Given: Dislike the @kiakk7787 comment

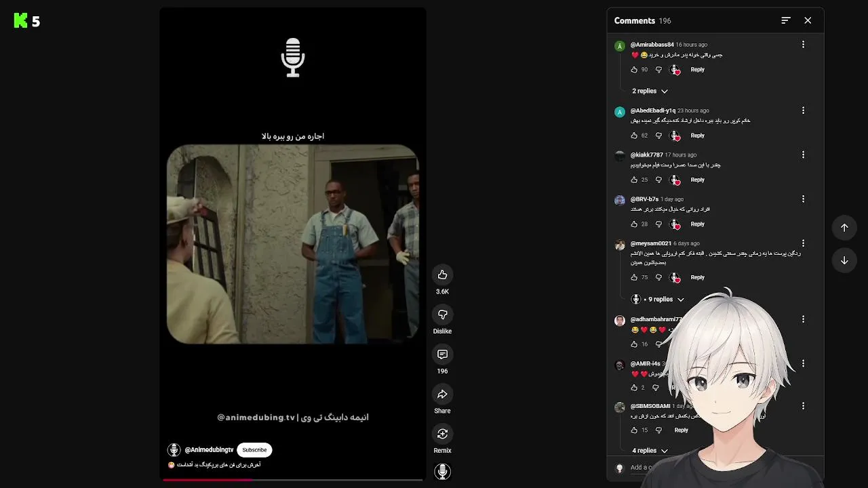Looking at the screenshot, I should click(658, 180).
